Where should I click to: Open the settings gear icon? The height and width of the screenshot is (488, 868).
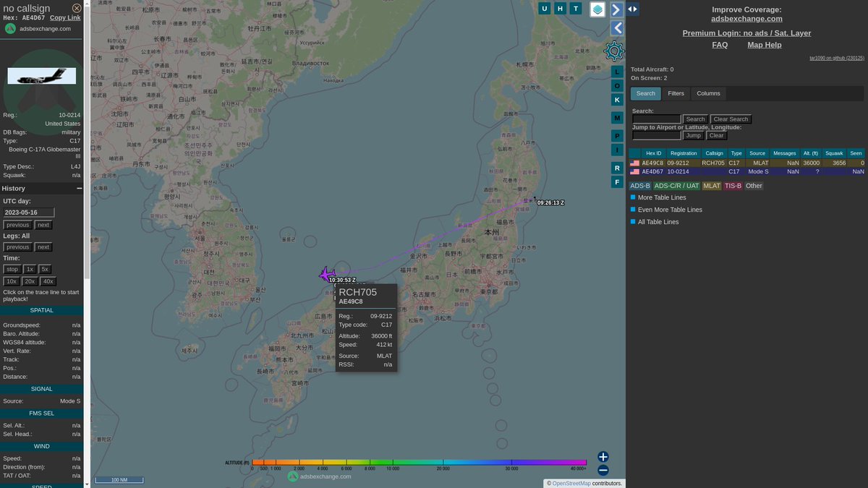[614, 51]
